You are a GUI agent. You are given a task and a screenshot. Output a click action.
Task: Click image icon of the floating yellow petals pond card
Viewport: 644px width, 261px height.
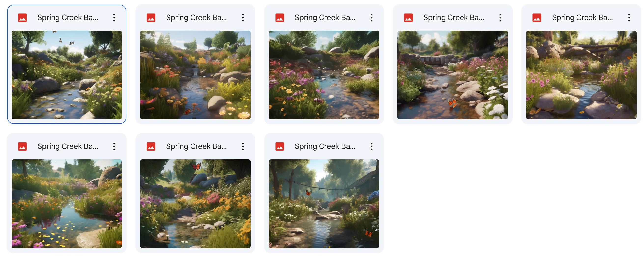coord(22,146)
